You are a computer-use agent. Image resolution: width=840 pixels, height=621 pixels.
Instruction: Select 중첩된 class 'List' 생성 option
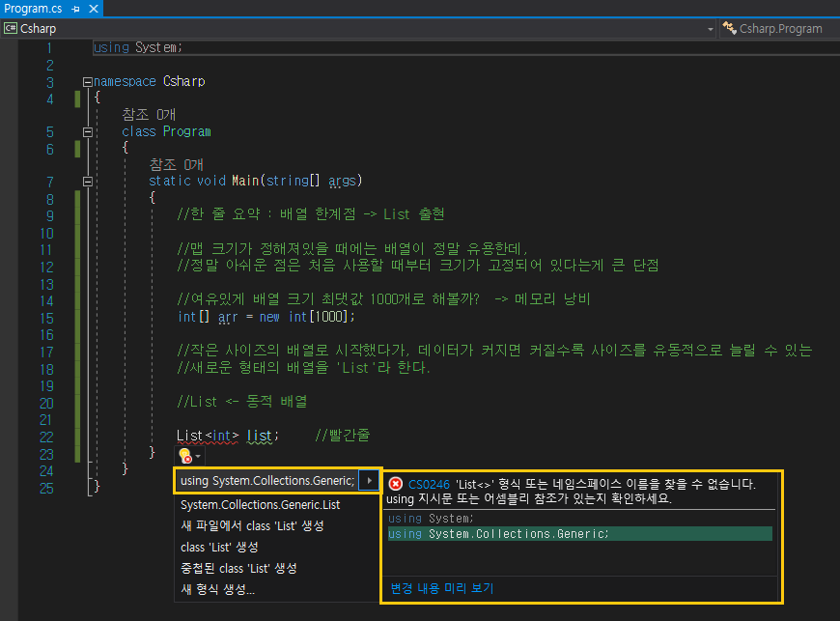238,568
